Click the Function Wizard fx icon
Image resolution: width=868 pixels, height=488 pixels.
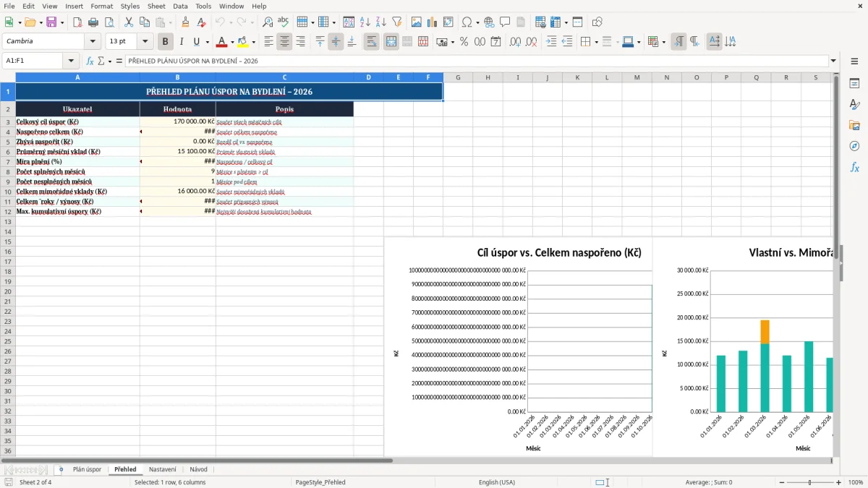tap(90, 61)
